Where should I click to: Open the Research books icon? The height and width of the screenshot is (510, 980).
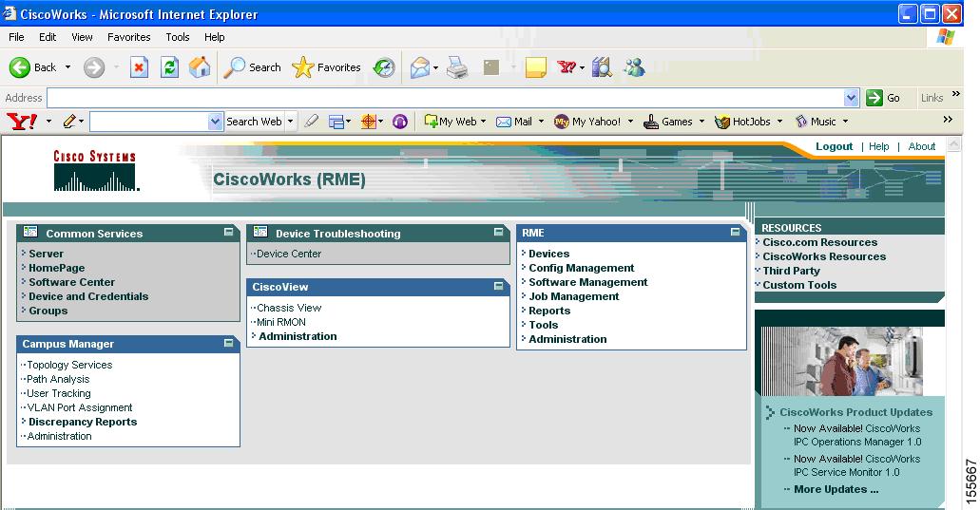click(x=602, y=66)
